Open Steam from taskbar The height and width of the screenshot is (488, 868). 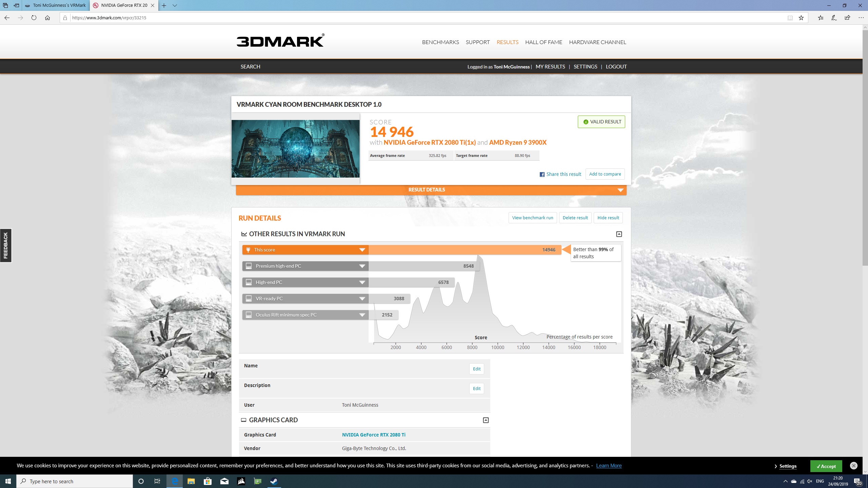274,481
